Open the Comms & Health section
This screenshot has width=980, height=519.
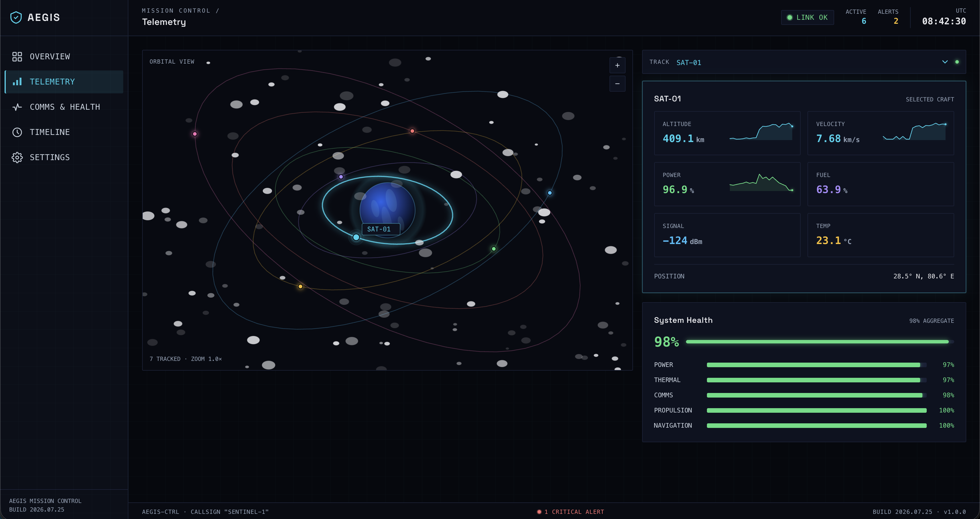(x=64, y=107)
